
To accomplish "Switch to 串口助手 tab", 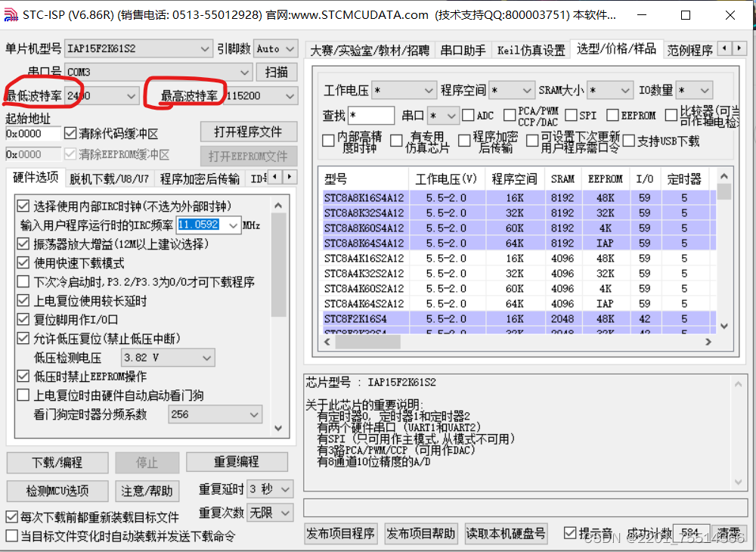I will pyautogui.click(x=463, y=50).
